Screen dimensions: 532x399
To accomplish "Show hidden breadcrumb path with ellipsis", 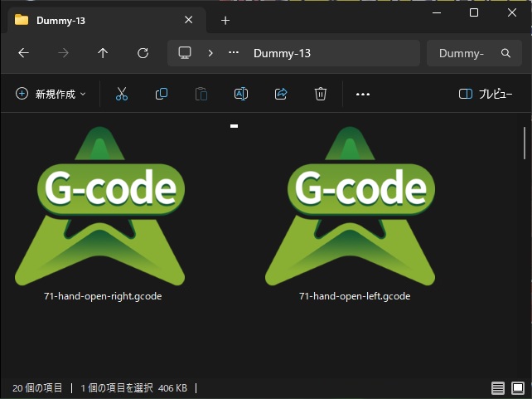I will click(234, 52).
